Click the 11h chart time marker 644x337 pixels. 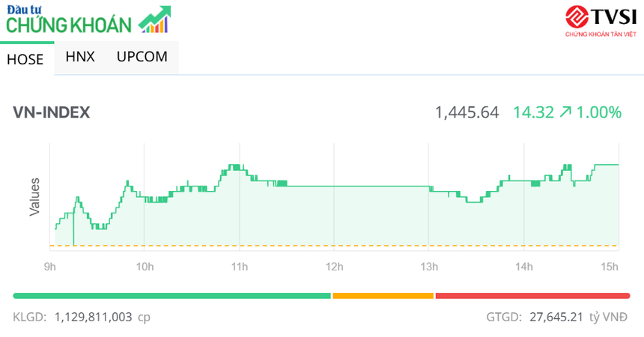click(x=240, y=267)
